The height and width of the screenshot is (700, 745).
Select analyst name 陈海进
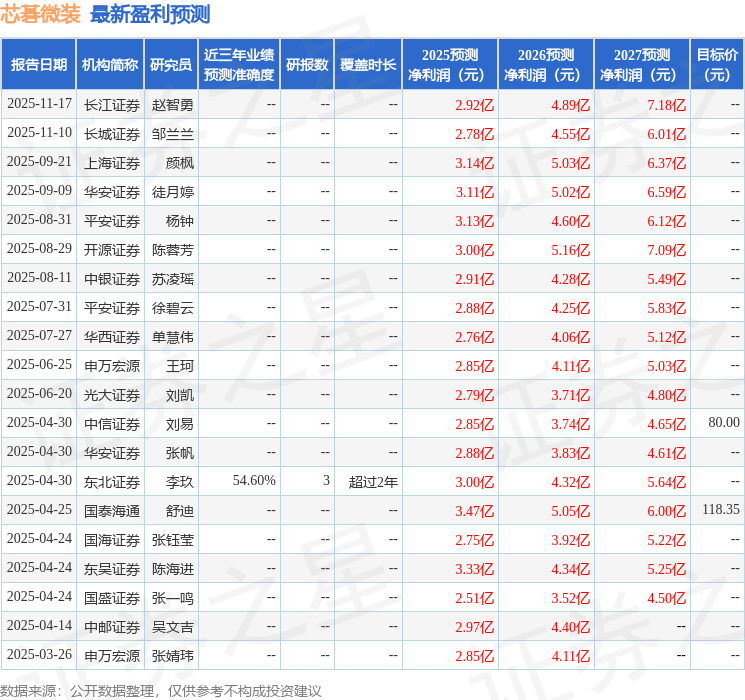tap(172, 569)
